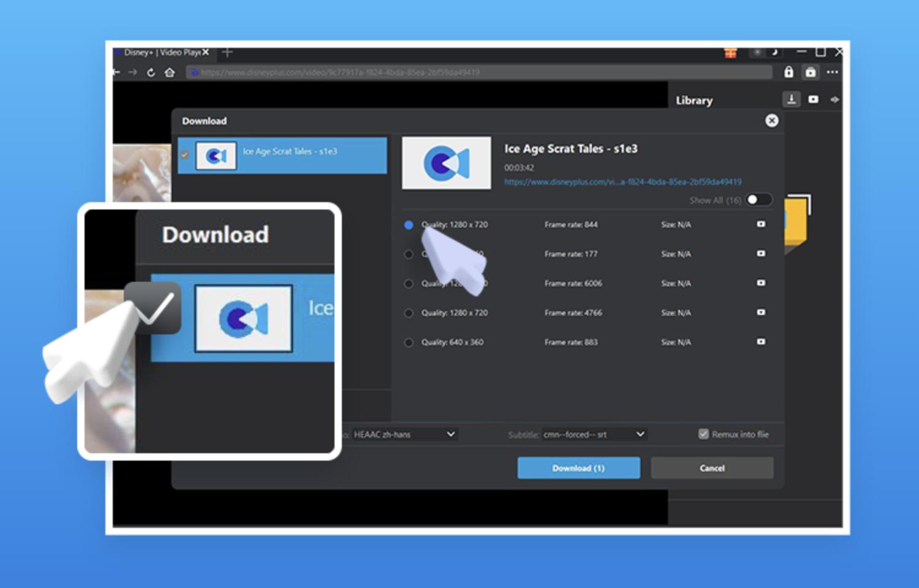
Task: Click Size: N/A on the Frame rate 4766 row
Action: tap(676, 313)
